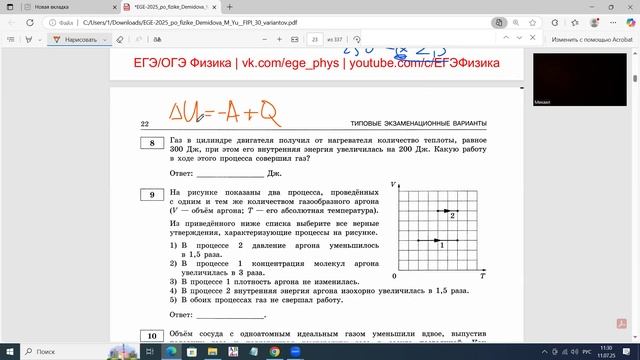Switch РУС keyboard language indicator
The height and width of the screenshot is (360, 640).
[x=587, y=351]
